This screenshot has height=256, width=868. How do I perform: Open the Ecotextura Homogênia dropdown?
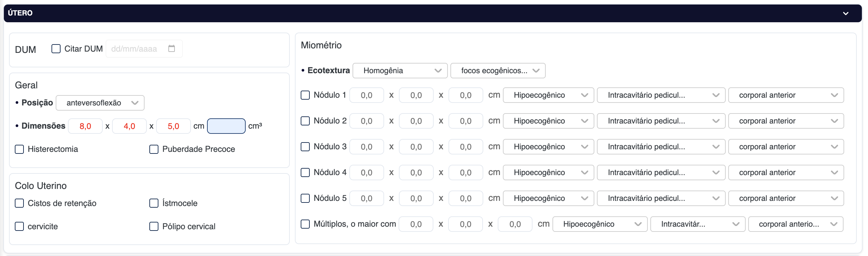(x=400, y=71)
